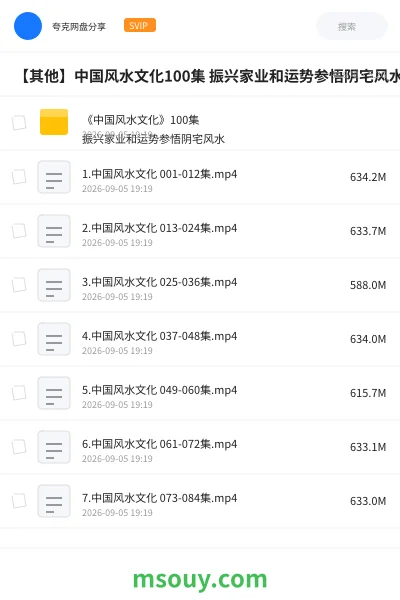Check the box for 4.中国风水文化 037-048集.mp4
This screenshot has width=400, height=600.
[x=19, y=339]
